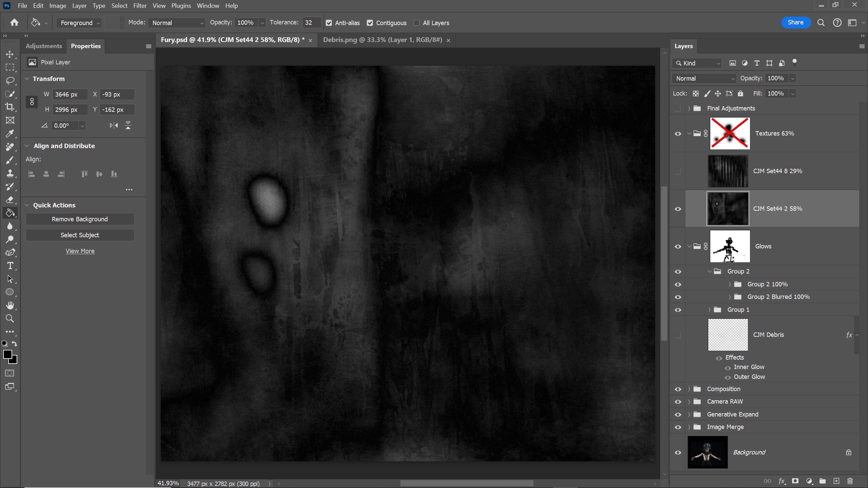Click the View More link
Image resolution: width=868 pixels, height=488 pixels.
point(80,251)
